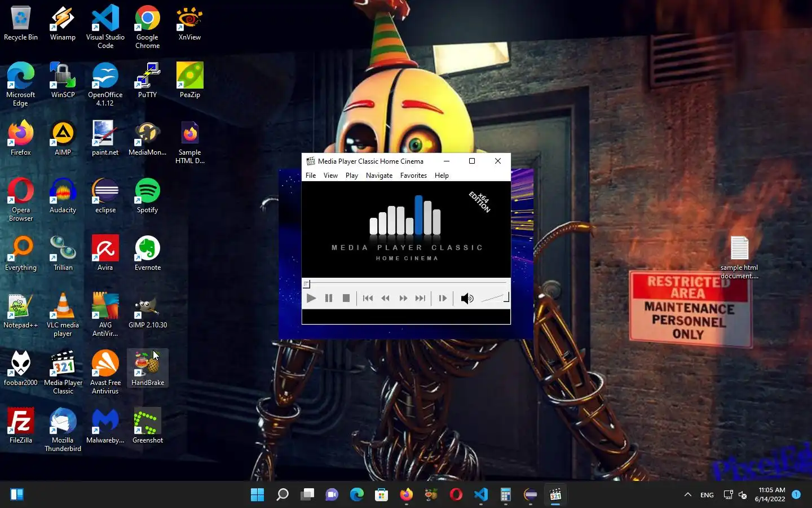
Task: Open Microsoft Store from the taskbar
Action: point(382,495)
